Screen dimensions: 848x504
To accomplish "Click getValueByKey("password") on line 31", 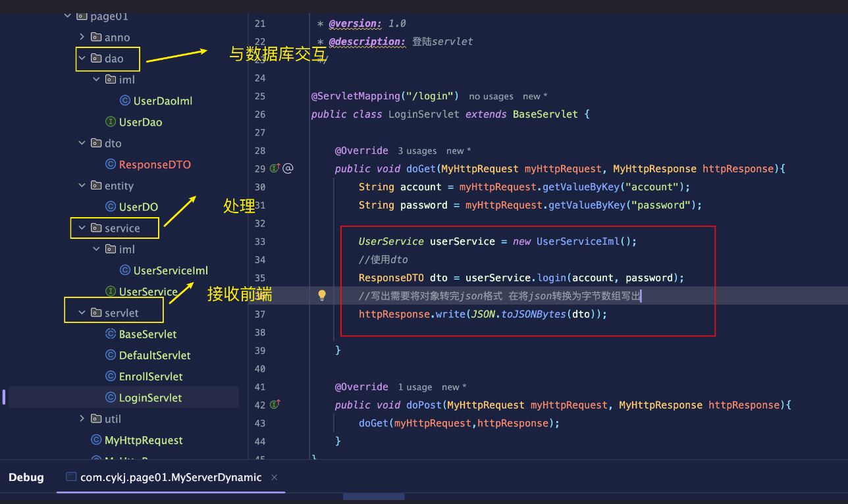I will click(x=622, y=205).
